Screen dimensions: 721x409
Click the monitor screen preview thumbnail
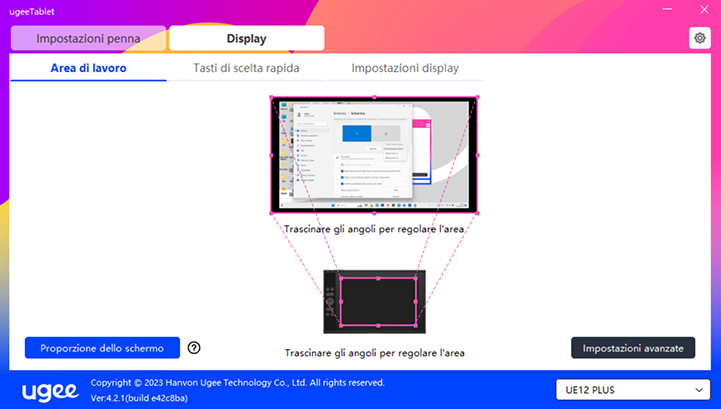(x=373, y=155)
